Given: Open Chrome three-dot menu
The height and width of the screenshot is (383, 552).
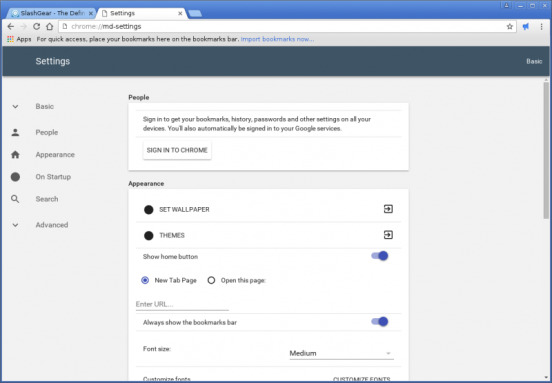Looking at the screenshot, I should pyautogui.click(x=541, y=26).
